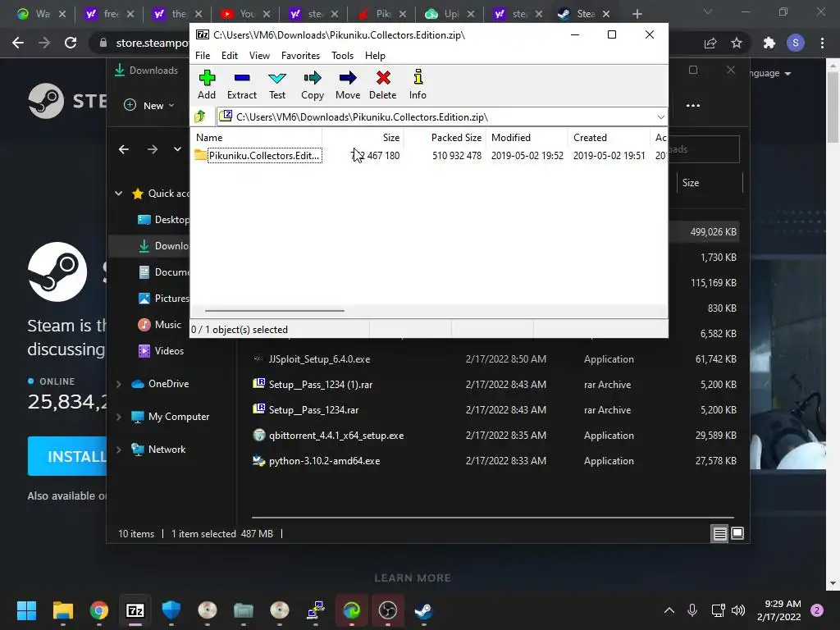Screen dimensions: 840x630
Task: Click New button in File Explorer
Action: (x=149, y=106)
